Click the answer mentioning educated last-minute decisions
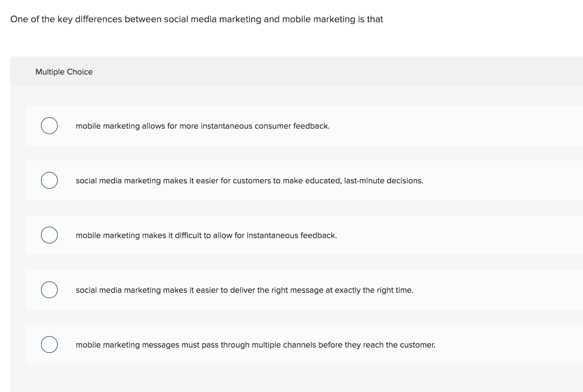583x392 pixels. tap(249, 180)
